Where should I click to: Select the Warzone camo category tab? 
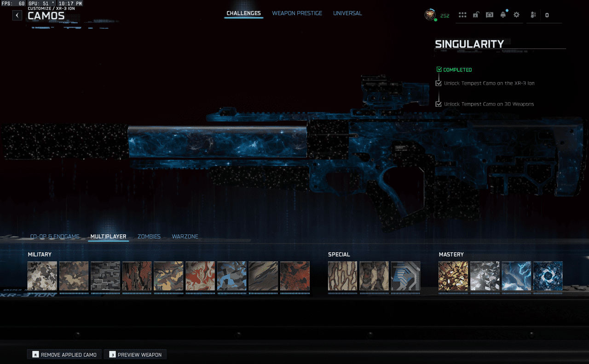[x=185, y=237]
